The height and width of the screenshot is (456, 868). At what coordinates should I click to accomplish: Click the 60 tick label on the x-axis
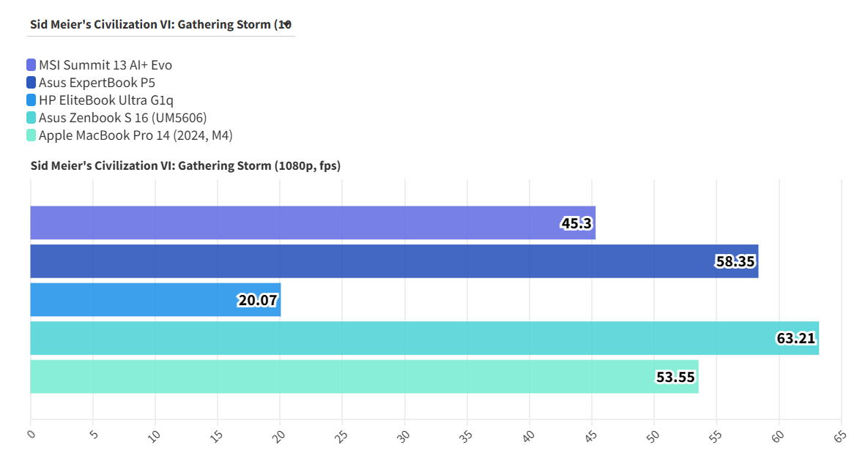point(778,436)
